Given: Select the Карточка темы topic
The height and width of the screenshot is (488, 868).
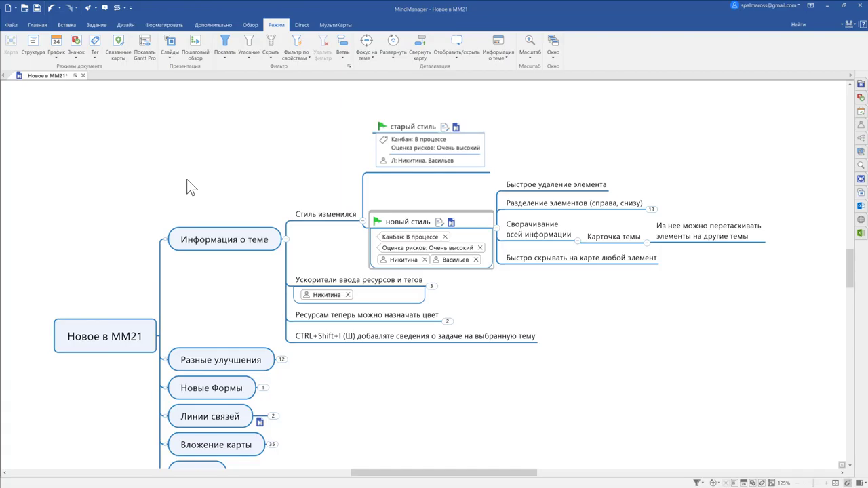Looking at the screenshot, I should point(614,237).
